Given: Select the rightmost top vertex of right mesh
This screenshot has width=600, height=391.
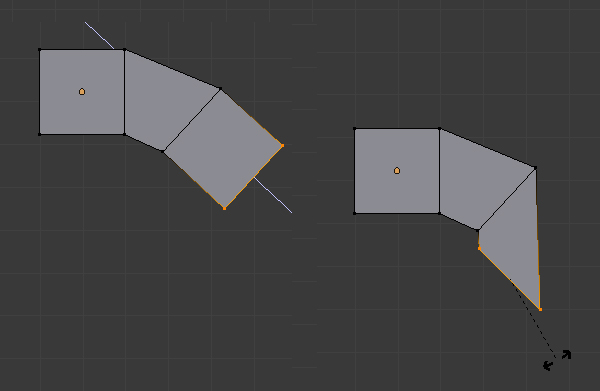Looking at the screenshot, I should tap(535, 168).
